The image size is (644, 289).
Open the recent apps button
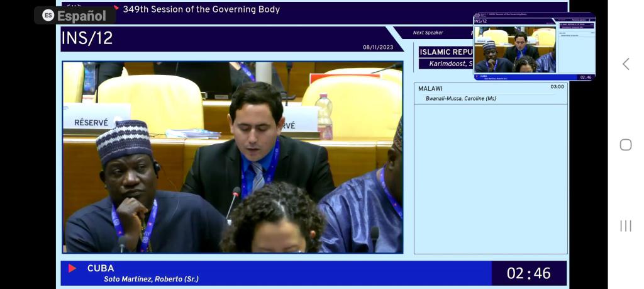pos(625,225)
